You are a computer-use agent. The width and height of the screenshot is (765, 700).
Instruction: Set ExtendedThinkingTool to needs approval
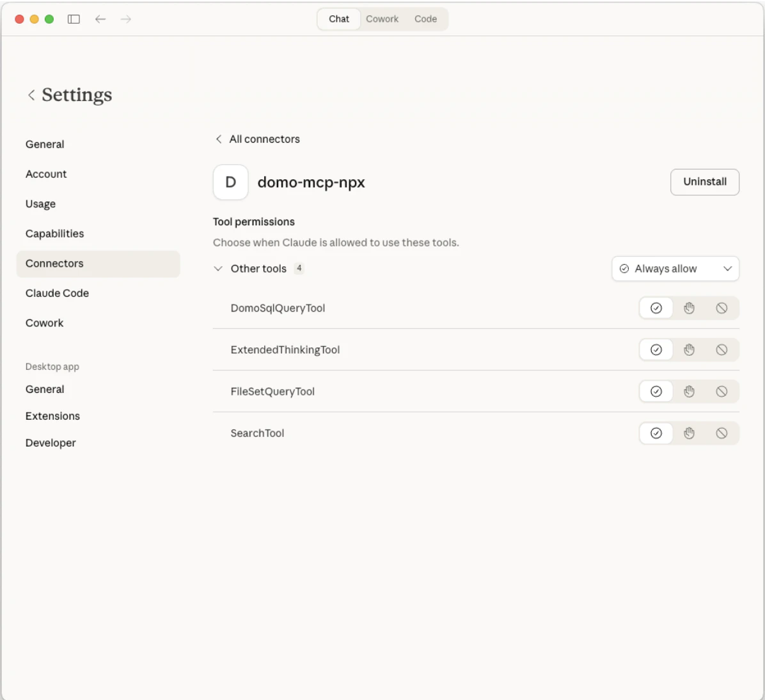(689, 349)
